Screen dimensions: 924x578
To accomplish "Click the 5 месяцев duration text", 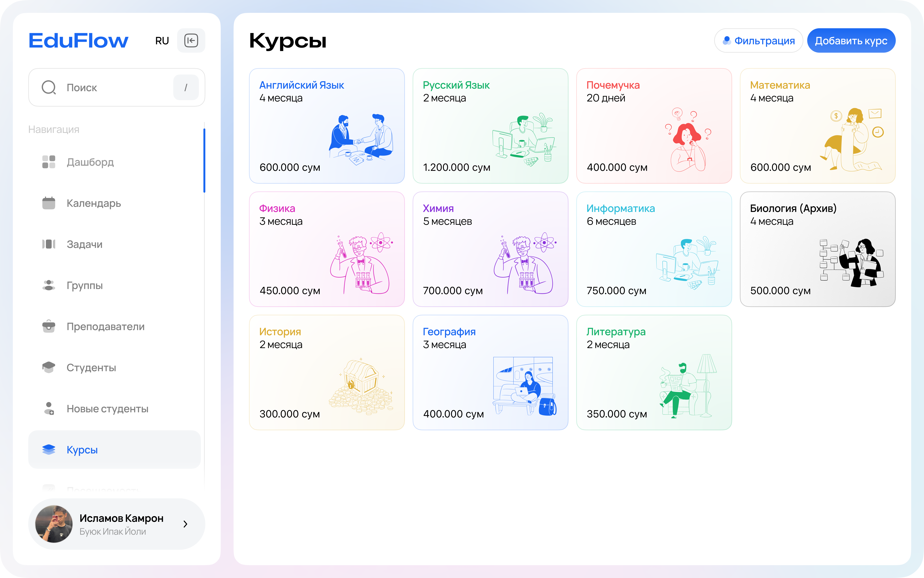I will click(x=448, y=221).
